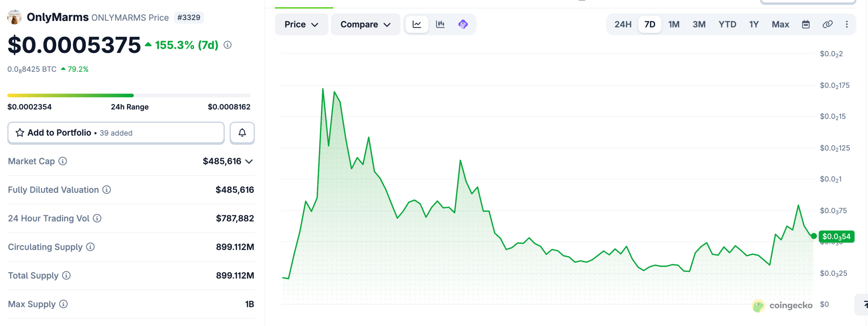
Task: Click the $0.0₃25 y-axis label
Action: 833,273
